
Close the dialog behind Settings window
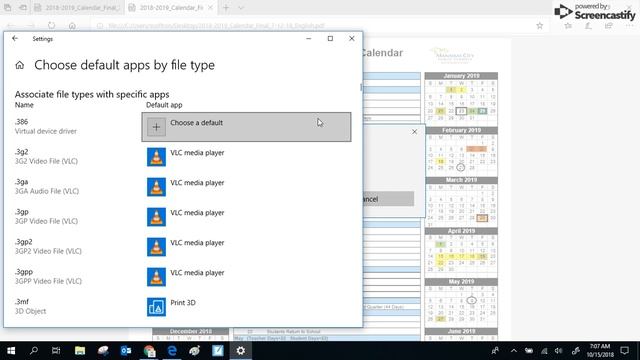pos(414,132)
